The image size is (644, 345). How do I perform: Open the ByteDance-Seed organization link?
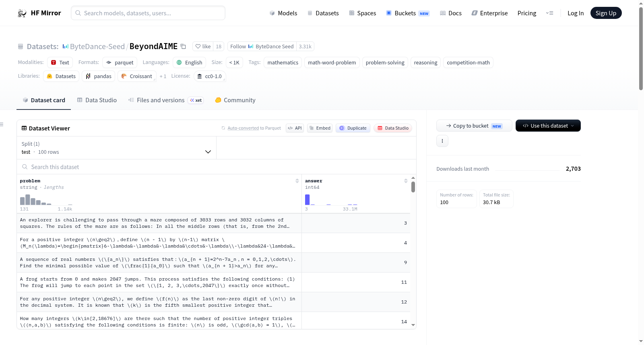tap(97, 46)
